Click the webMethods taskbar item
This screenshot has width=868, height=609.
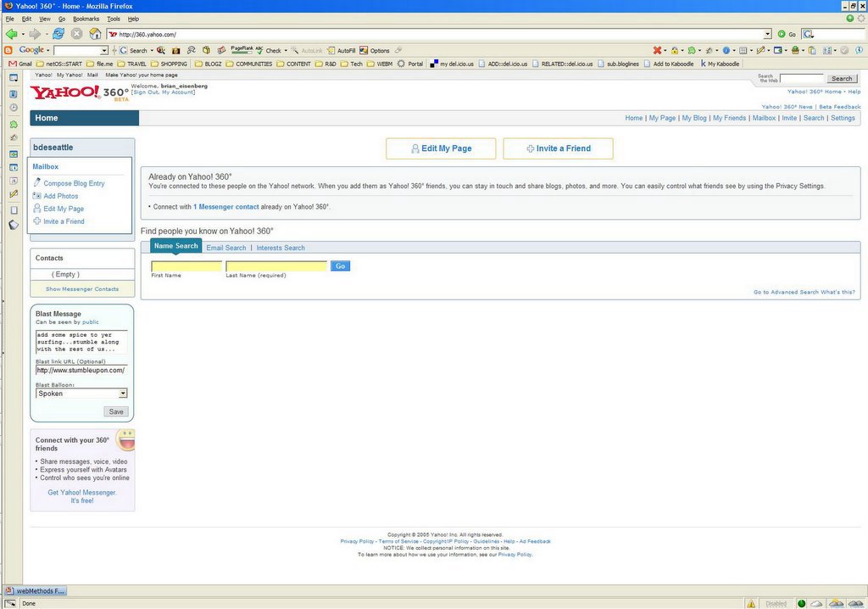(x=35, y=591)
